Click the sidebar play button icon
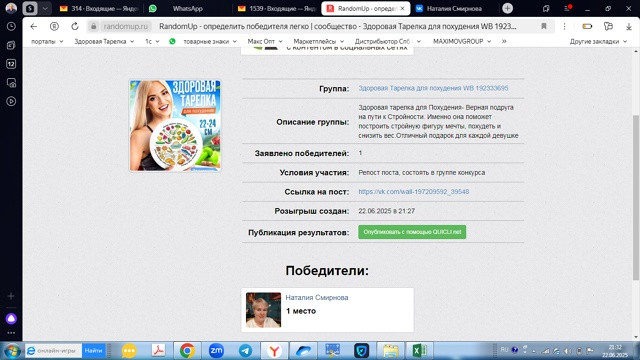This screenshot has width=640, height=360. (x=11, y=101)
